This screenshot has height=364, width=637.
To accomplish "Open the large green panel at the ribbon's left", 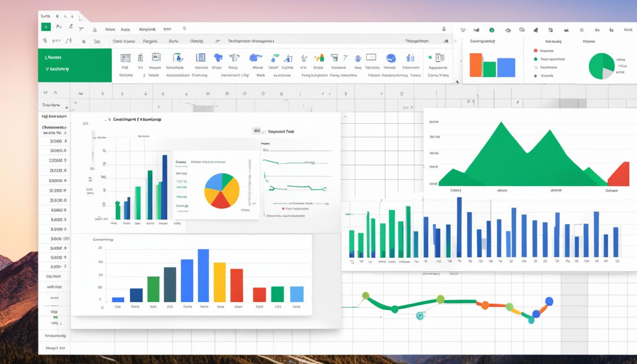I will (x=75, y=65).
